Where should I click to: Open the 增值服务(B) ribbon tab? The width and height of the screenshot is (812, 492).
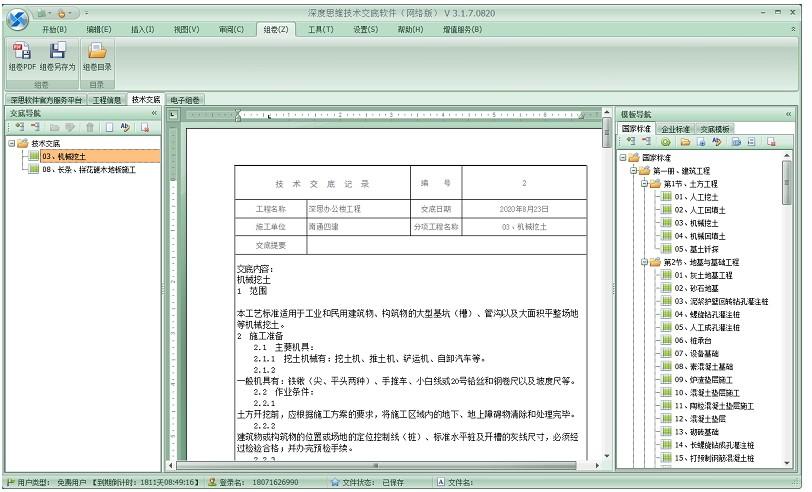462,30
